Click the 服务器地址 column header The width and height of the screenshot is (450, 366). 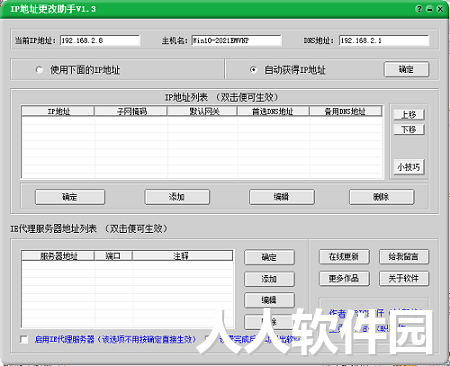58,256
